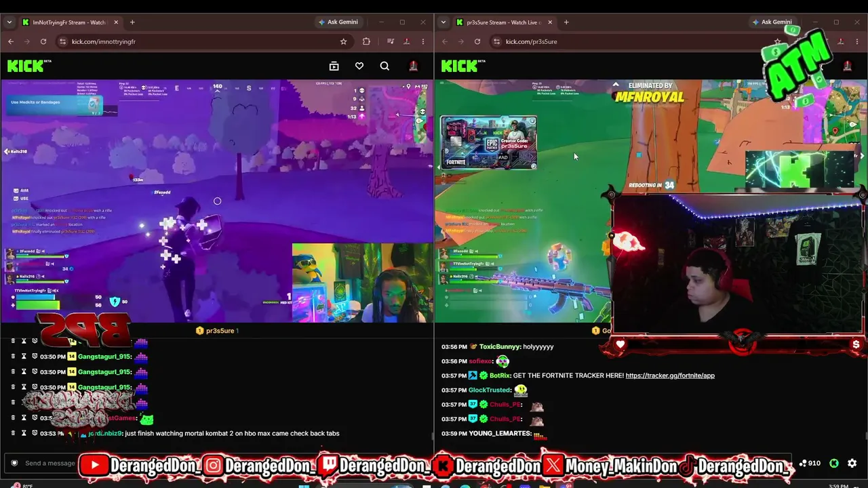Open Kick account avatar on imnottryingfr page
This screenshot has height=488, width=868.
pyautogui.click(x=413, y=66)
